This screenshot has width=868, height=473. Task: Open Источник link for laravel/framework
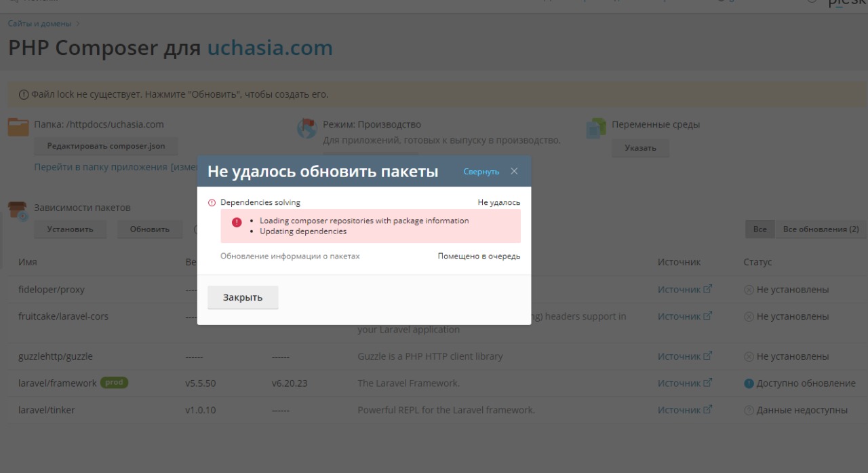click(x=685, y=383)
